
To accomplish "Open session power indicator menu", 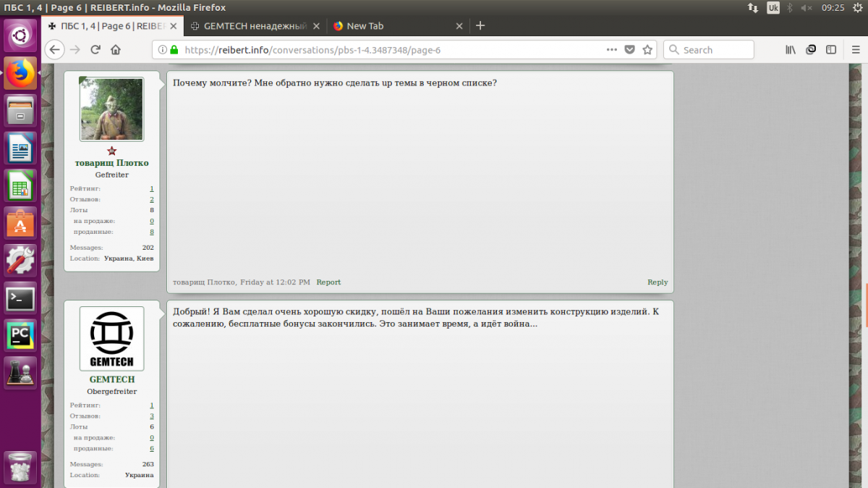I will coord(857,7).
